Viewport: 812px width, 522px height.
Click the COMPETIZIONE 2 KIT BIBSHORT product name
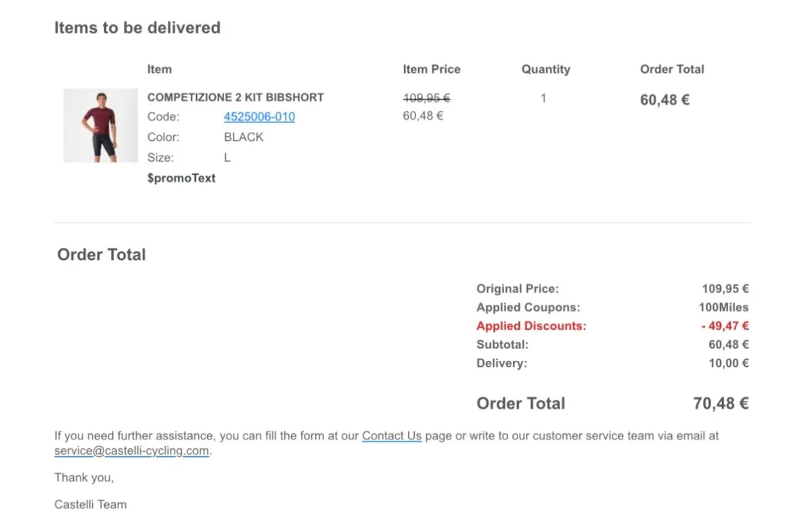click(235, 97)
